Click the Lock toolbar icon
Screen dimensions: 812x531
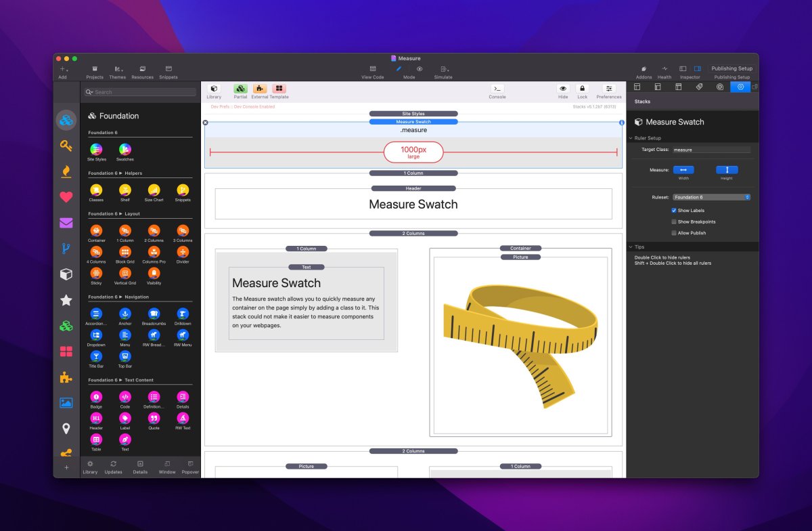pyautogui.click(x=582, y=89)
